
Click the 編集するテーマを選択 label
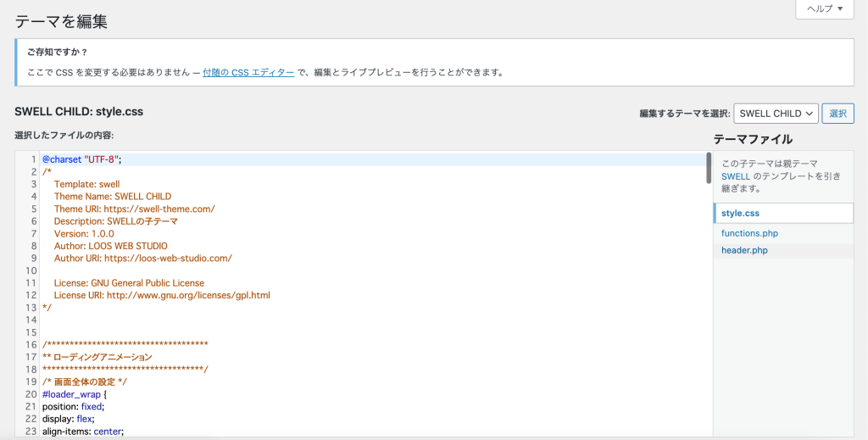pyautogui.click(x=685, y=114)
